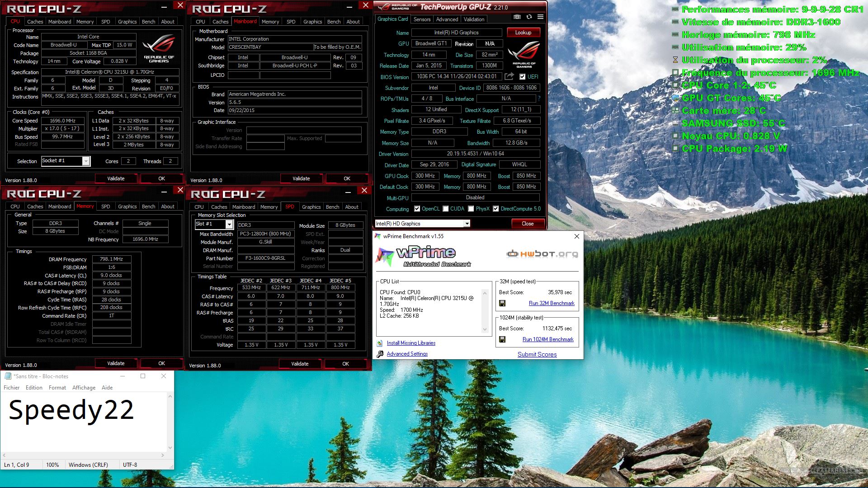Open the Slot #1 memory slot dropdown
The height and width of the screenshot is (488, 868).
pyautogui.click(x=229, y=225)
